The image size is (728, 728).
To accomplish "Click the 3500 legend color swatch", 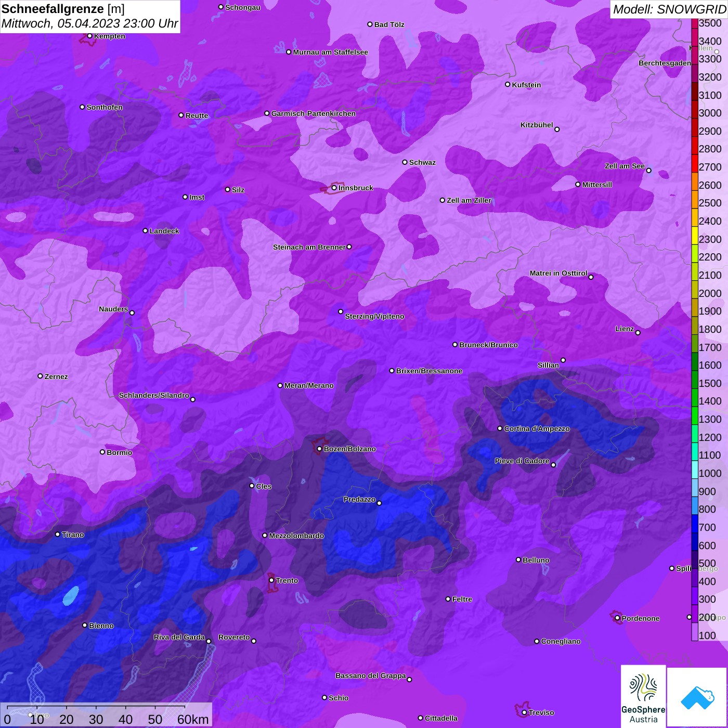I will click(694, 23).
